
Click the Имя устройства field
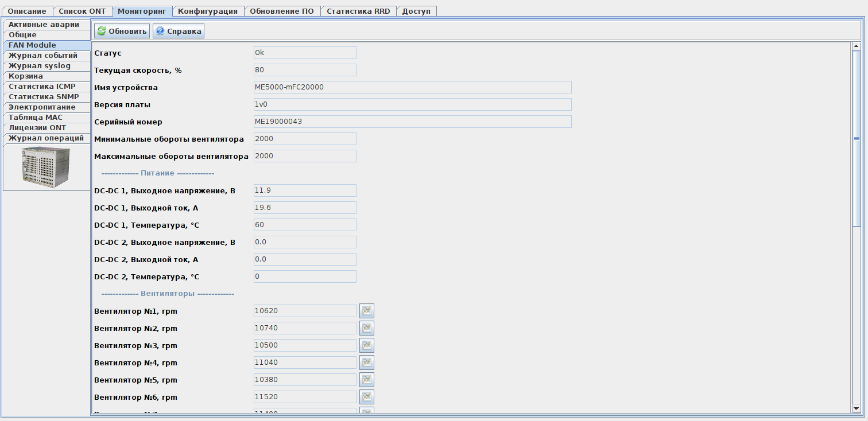point(413,87)
